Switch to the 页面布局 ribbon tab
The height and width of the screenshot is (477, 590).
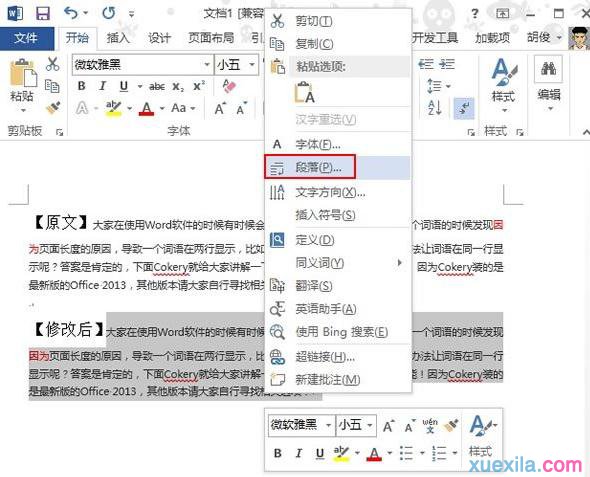click(211, 38)
